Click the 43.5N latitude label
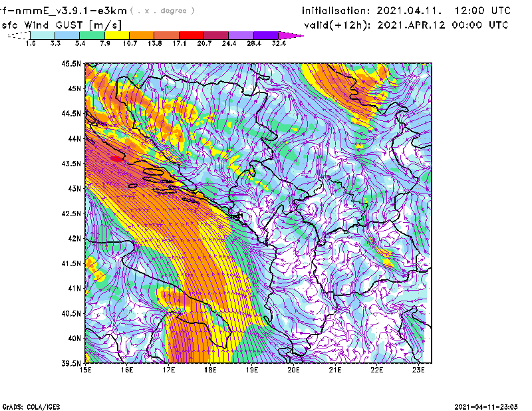This screenshot has width=532, height=411. [72, 164]
